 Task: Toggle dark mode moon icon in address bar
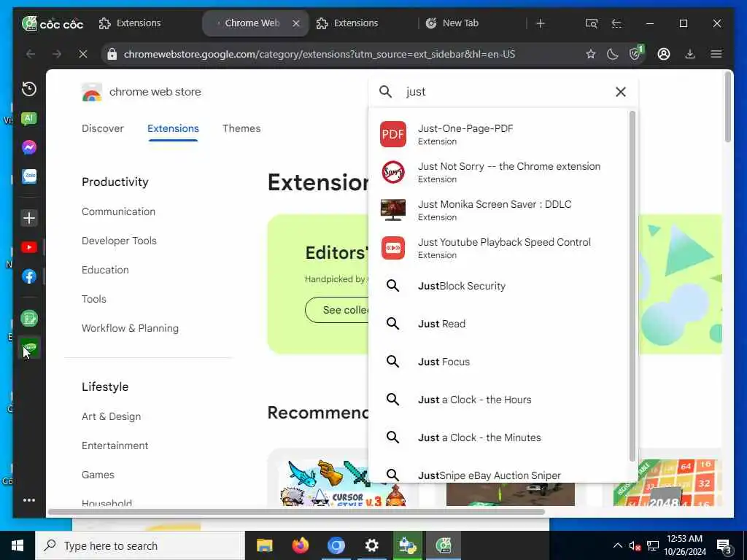click(612, 54)
